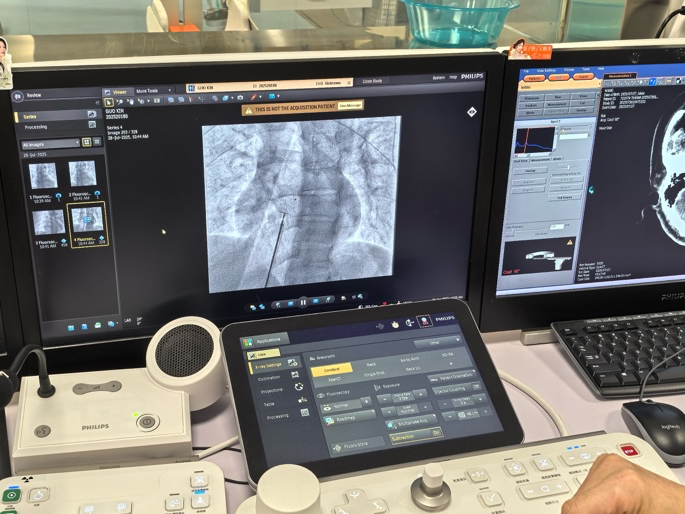Open the Applications button on the touch tablet
Image resolution: width=685 pixels, height=514 pixels.
(264, 341)
